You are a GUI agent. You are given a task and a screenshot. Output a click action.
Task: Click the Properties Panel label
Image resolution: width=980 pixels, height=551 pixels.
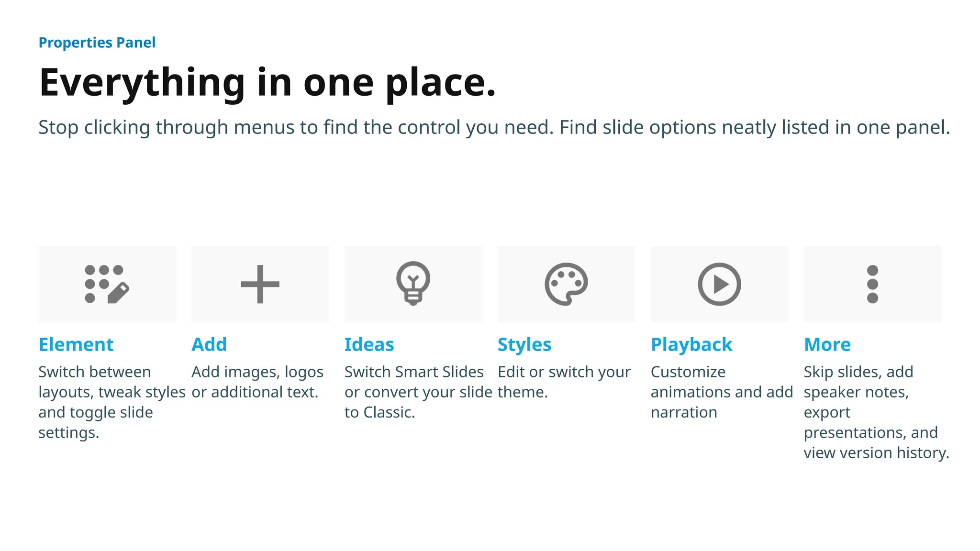coord(97,43)
